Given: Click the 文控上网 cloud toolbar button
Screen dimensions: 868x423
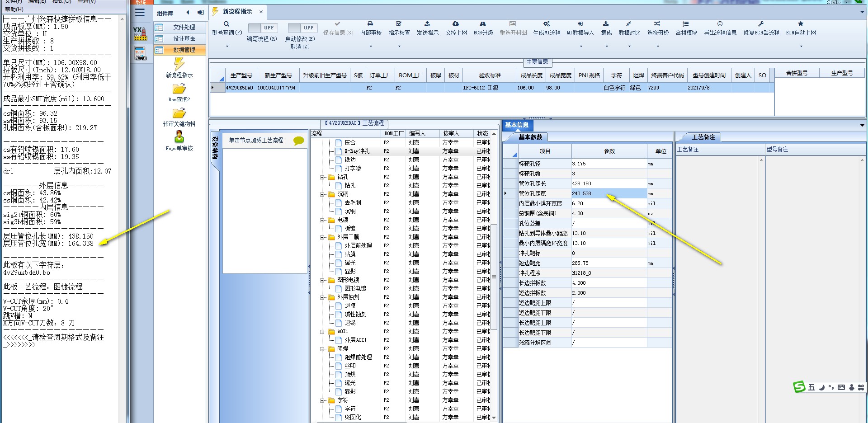Looking at the screenshot, I should 456,28.
